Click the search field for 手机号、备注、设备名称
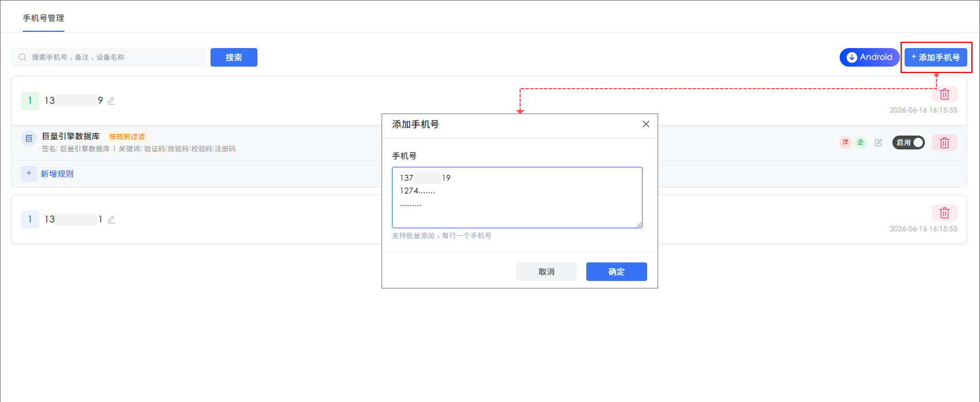Image resolution: width=980 pixels, height=402 pixels. tap(108, 57)
